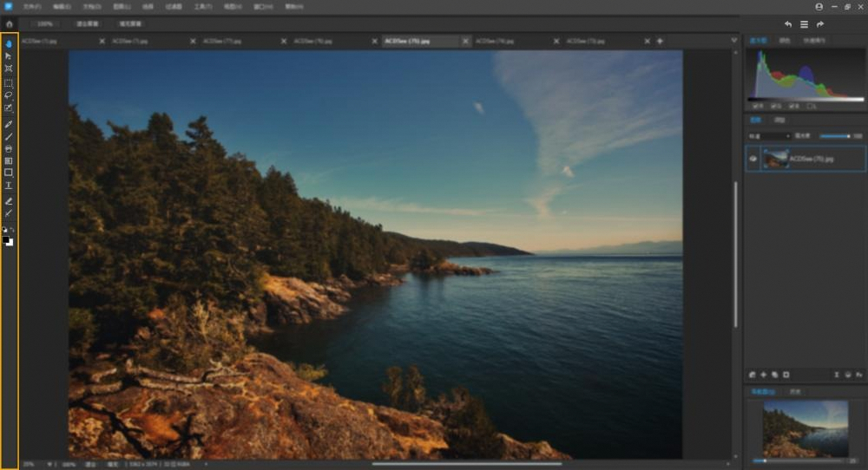Select the Lasso selection tool
Screen dimensions: 868x470
click(9, 95)
